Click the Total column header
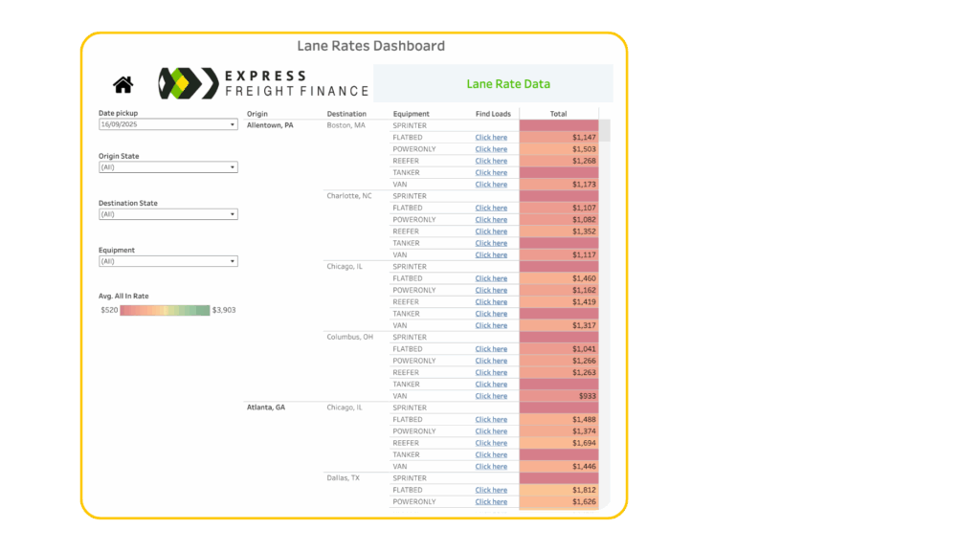The image size is (980, 551). 558,114
